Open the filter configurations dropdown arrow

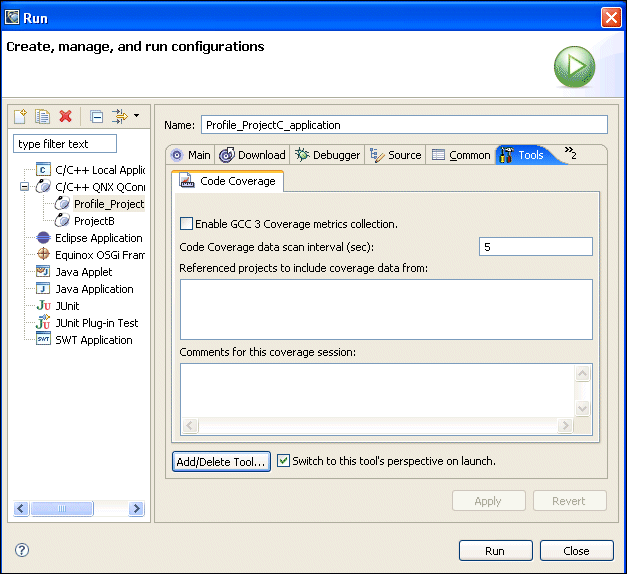coord(136,116)
